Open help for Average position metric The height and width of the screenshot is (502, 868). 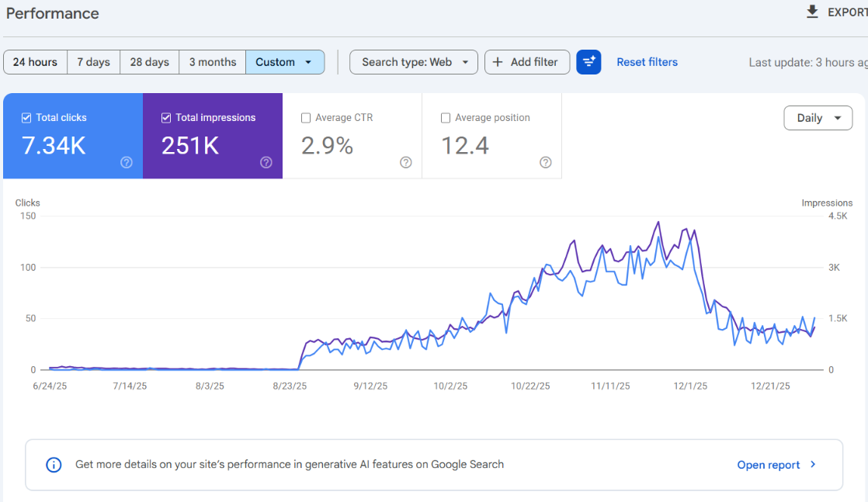point(545,162)
